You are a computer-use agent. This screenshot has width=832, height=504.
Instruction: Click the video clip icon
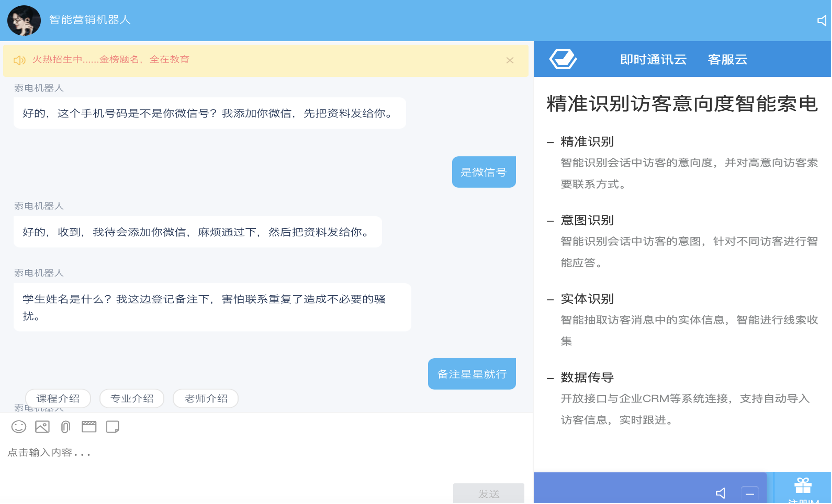pyautogui.click(x=89, y=427)
